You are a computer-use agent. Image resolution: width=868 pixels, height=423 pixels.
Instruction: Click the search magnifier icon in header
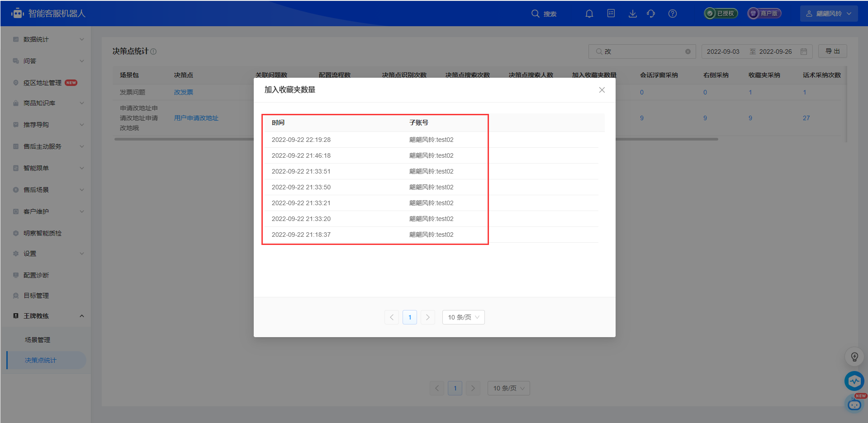[x=535, y=14]
